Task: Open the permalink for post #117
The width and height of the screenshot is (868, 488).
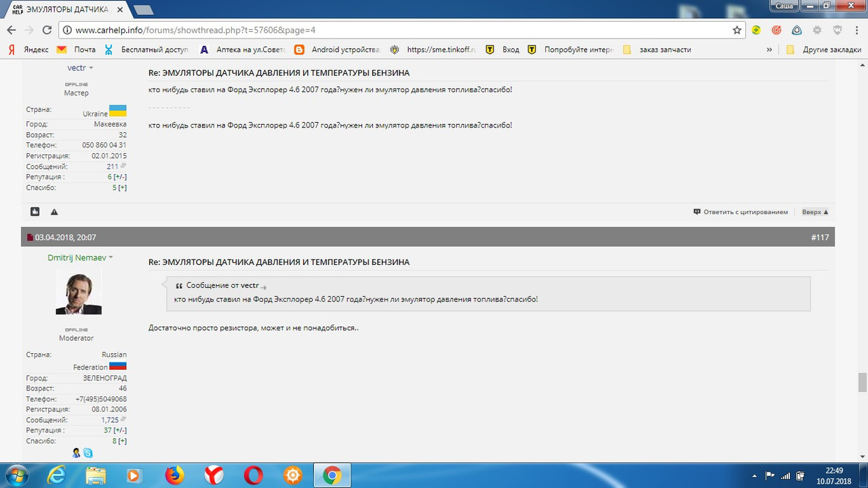Action: (x=820, y=237)
